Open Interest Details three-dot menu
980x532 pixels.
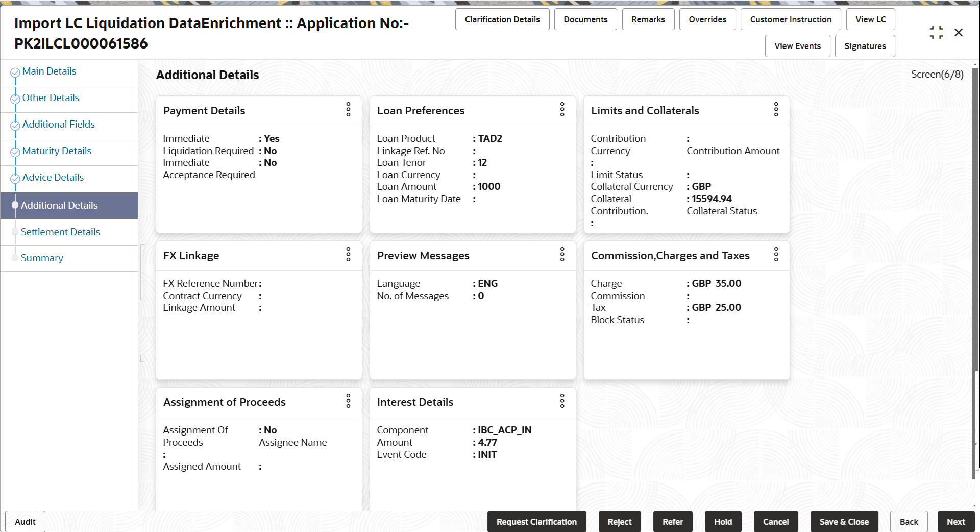(x=562, y=401)
